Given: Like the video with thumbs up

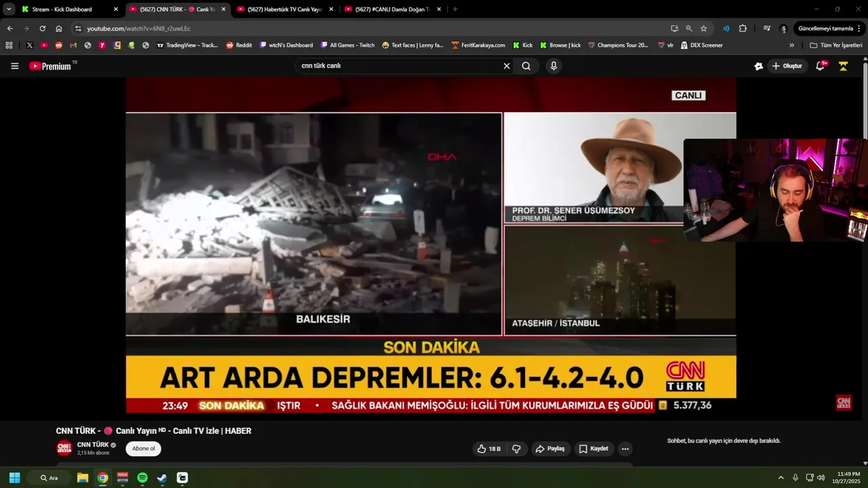Looking at the screenshot, I should 489,449.
